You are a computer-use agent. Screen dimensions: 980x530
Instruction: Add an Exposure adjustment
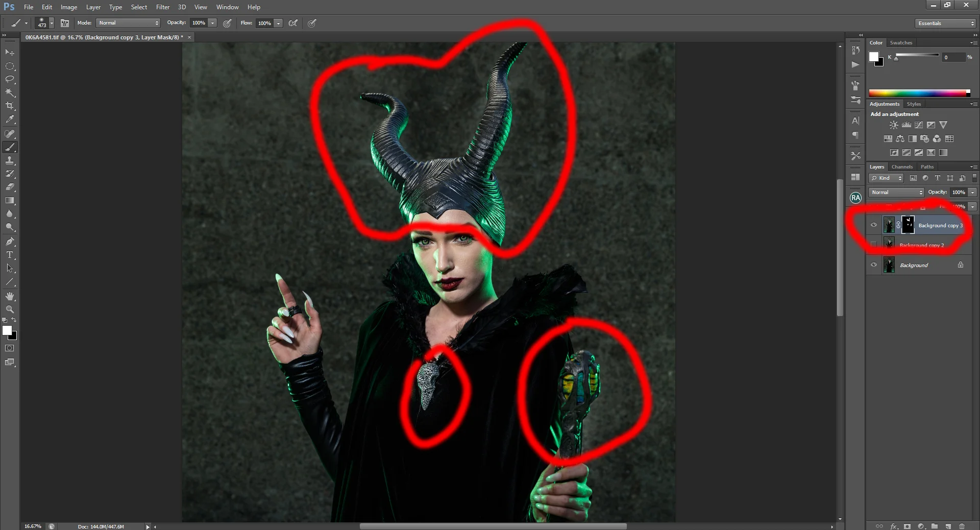point(931,125)
